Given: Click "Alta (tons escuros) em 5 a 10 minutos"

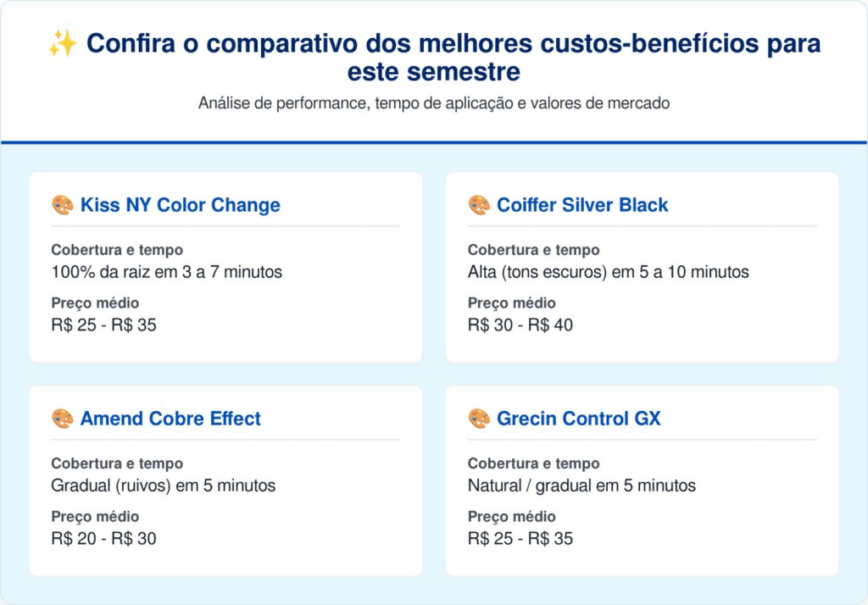Looking at the screenshot, I should coord(608,272).
